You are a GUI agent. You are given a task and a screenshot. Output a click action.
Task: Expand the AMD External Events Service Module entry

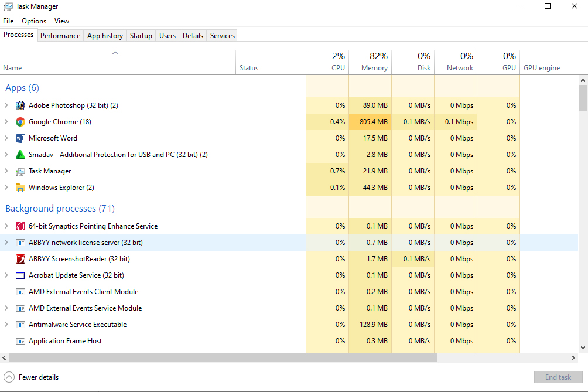pyautogui.click(x=6, y=308)
